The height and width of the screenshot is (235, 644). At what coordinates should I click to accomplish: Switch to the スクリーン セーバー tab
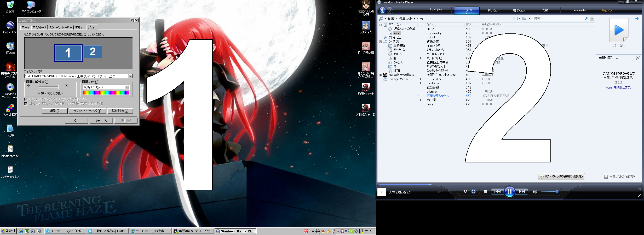click(x=60, y=27)
